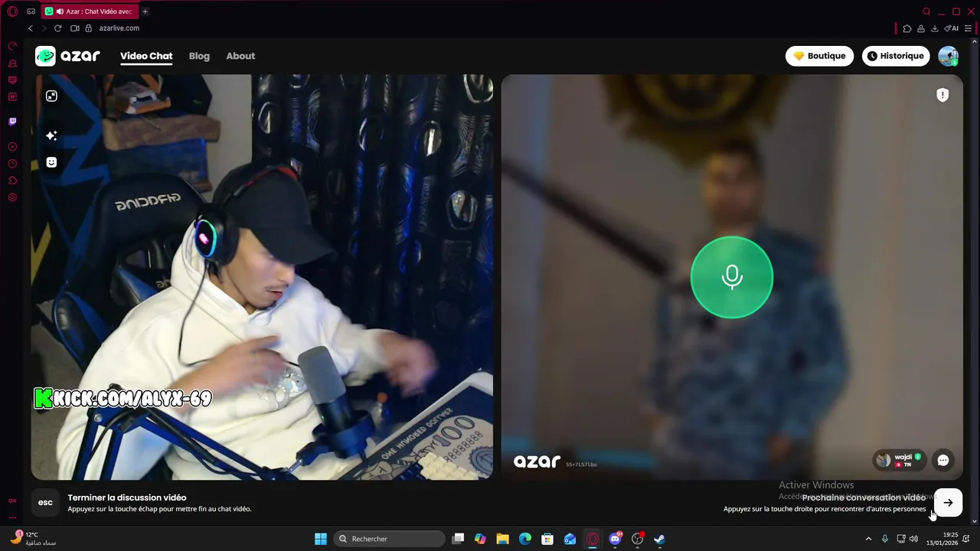This screenshot has height=551, width=980.
Task: Click the Azar browser tab
Action: click(x=88, y=11)
